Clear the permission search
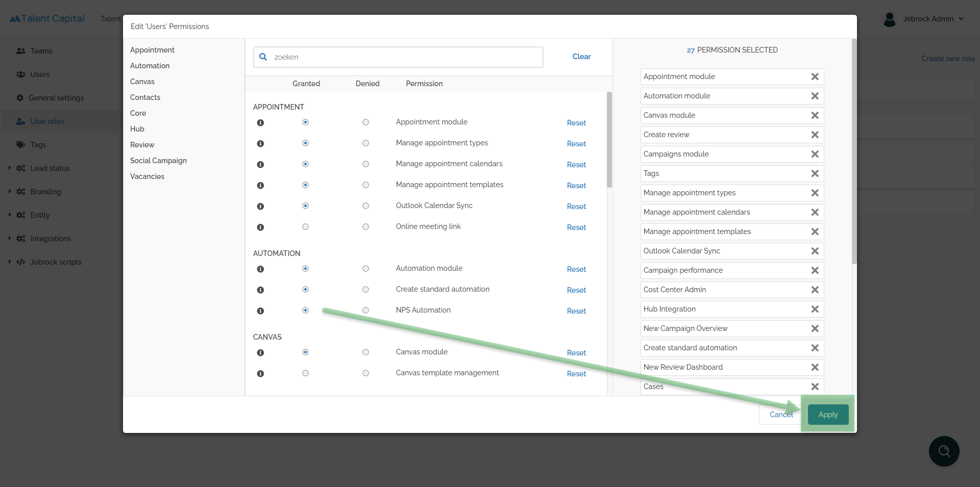980x487 pixels. tap(581, 57)
